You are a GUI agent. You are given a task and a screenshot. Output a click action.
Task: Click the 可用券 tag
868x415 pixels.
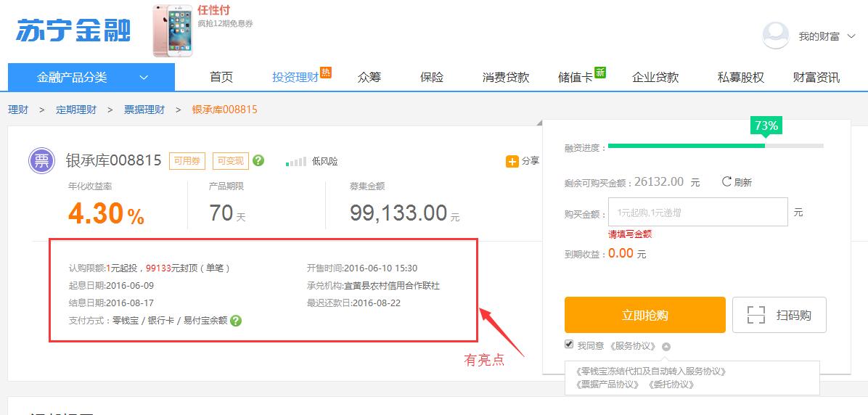point(187,161)
